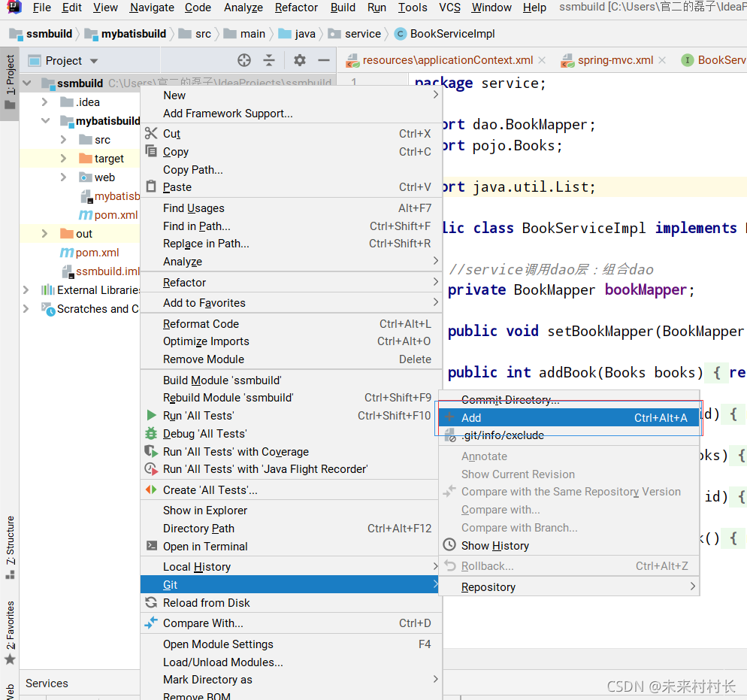Expand External Libraries node
Screen dimensions: 747x700
pos(26,289)
